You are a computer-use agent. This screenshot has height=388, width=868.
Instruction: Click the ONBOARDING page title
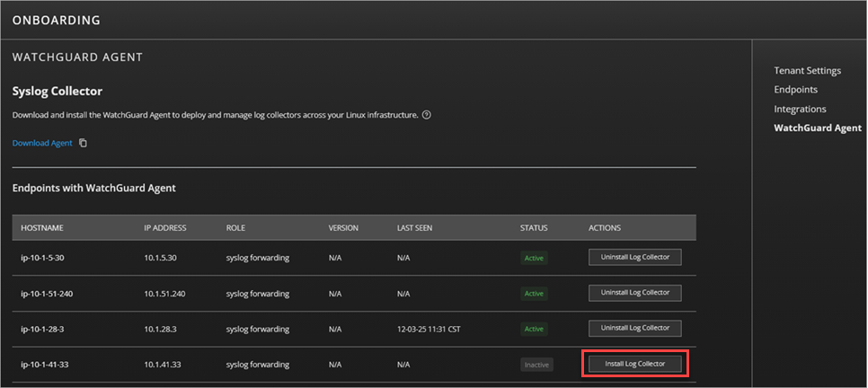[x=57, y=21]
